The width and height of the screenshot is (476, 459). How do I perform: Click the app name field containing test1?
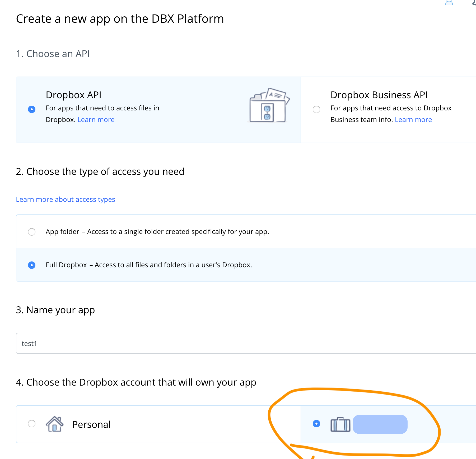(x=106, y=343)
